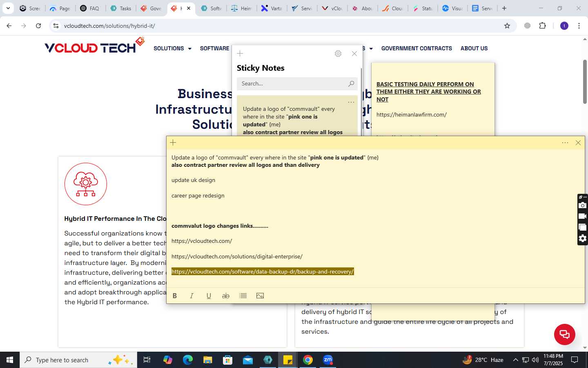Open Sticky Notes settings gear
Screen dimensions: 588x368
[338, 54]
